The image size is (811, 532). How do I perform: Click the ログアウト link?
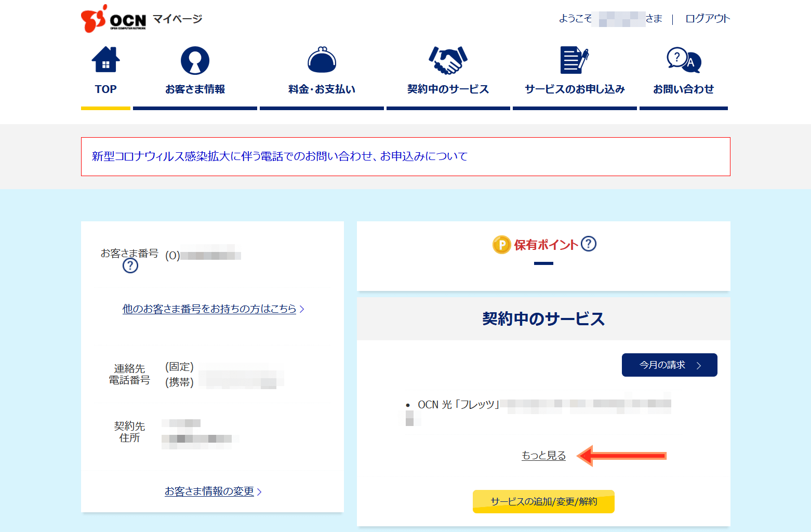[x=708, y=19]
